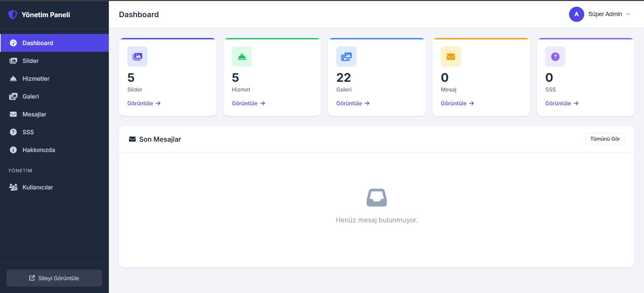644x293 pixels.
Task: Click the Slider card images icon
Action: (137, 57)
